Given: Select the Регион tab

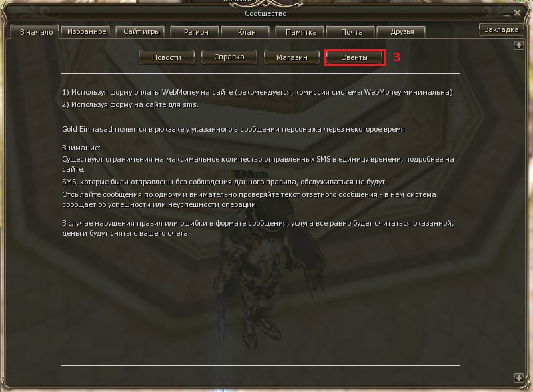Looking at the screenshot, I should [195, 32].
